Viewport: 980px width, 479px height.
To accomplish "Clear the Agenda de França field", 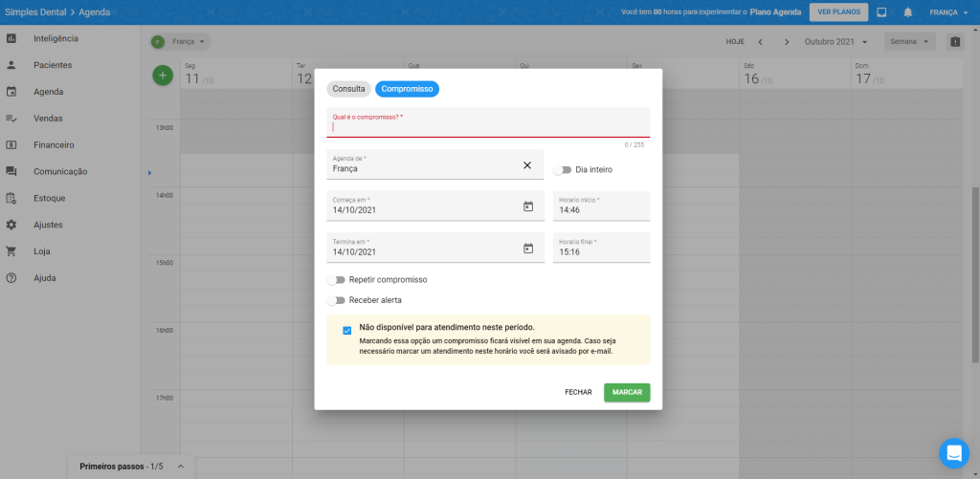I will [527, 164].
